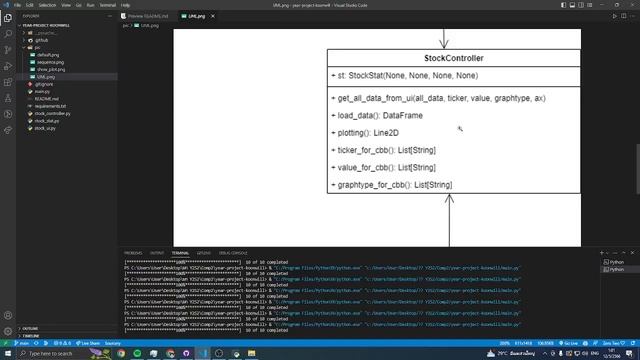Viewport: 640px width, 360px height.
Task: Open default.png in explorer
Action: coord(67,55)
